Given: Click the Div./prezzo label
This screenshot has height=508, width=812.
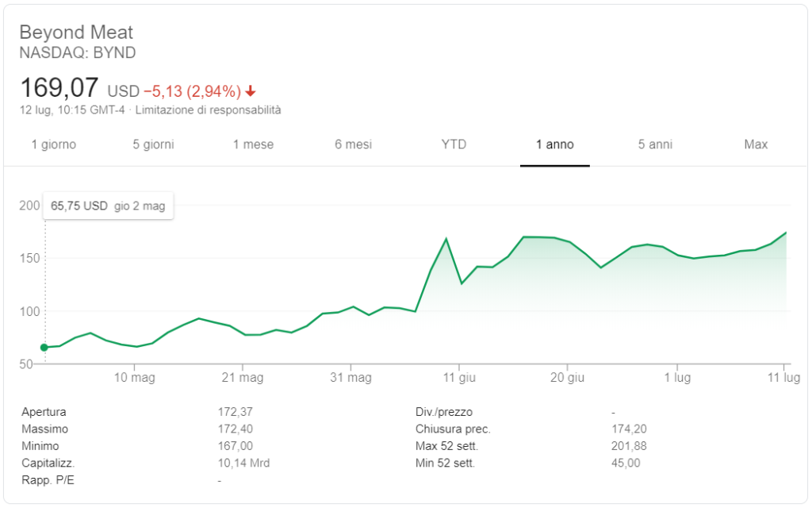Looking at the screenshot, I should [444, 412].
